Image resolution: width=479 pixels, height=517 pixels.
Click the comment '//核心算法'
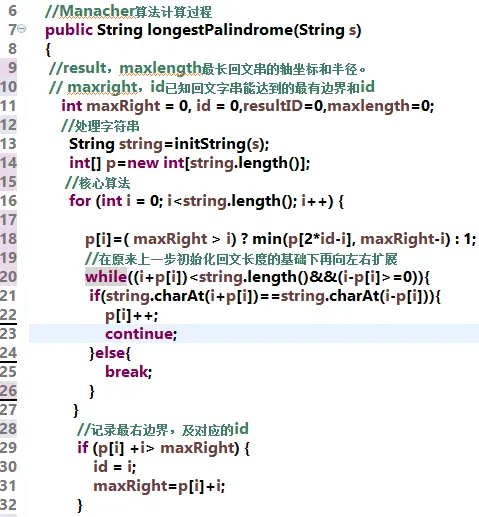97,183
